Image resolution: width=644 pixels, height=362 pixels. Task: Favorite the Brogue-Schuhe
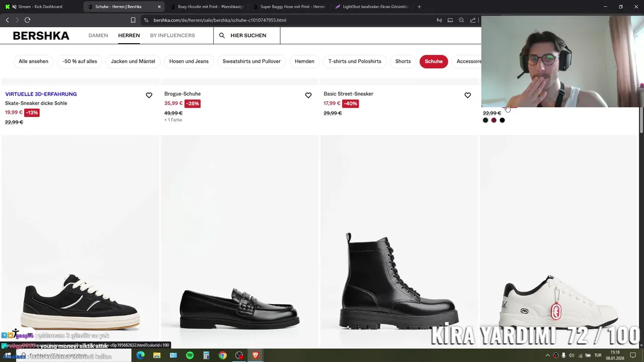click(x=308, y=96)
